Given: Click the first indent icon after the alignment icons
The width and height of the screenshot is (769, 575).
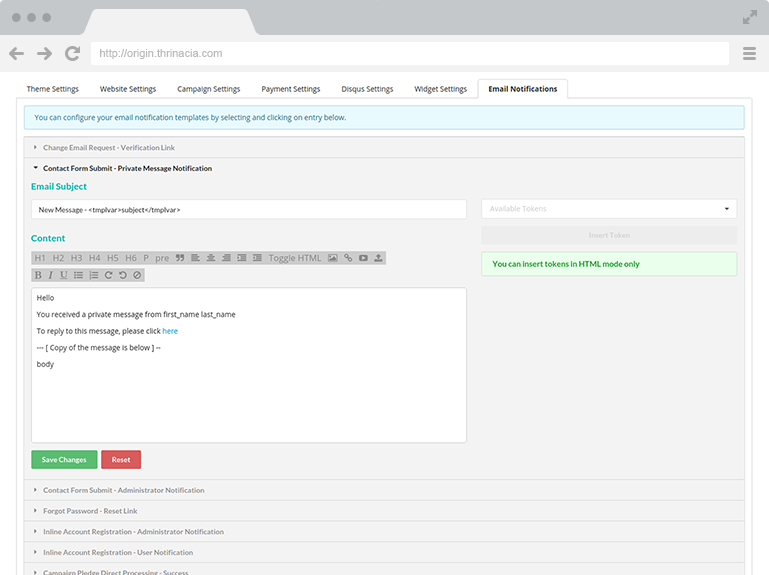Looking at the screenshot, I should click(242, 258).
